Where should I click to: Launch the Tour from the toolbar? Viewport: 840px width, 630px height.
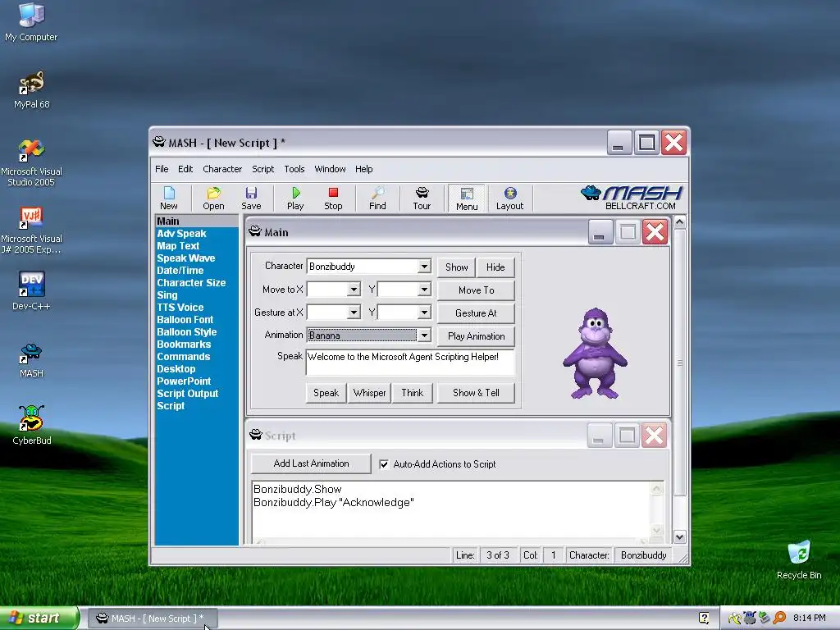(422, 199)
